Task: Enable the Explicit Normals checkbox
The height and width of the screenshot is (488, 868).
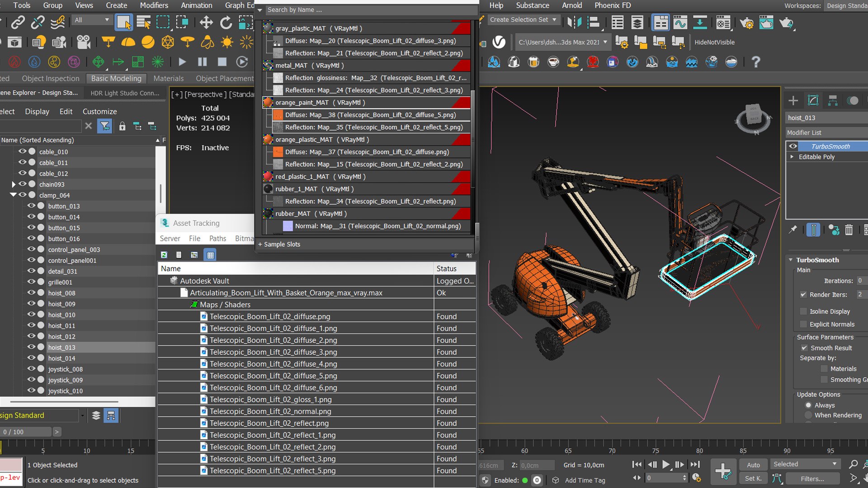Action: pyautogui.click(x=803, y=324)
